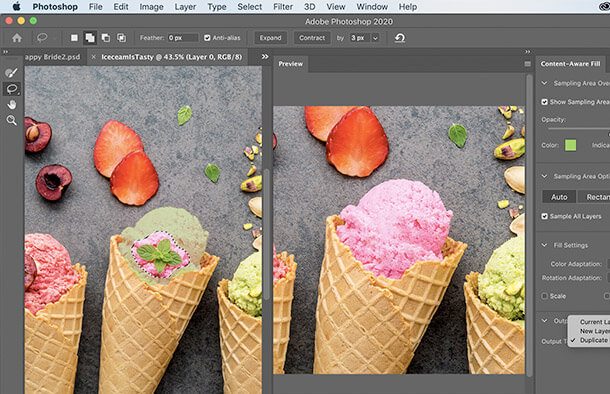The image size is (610, 394).
Task: Click the document window vertical scrollbar
Action: click(x=266, y=235)
